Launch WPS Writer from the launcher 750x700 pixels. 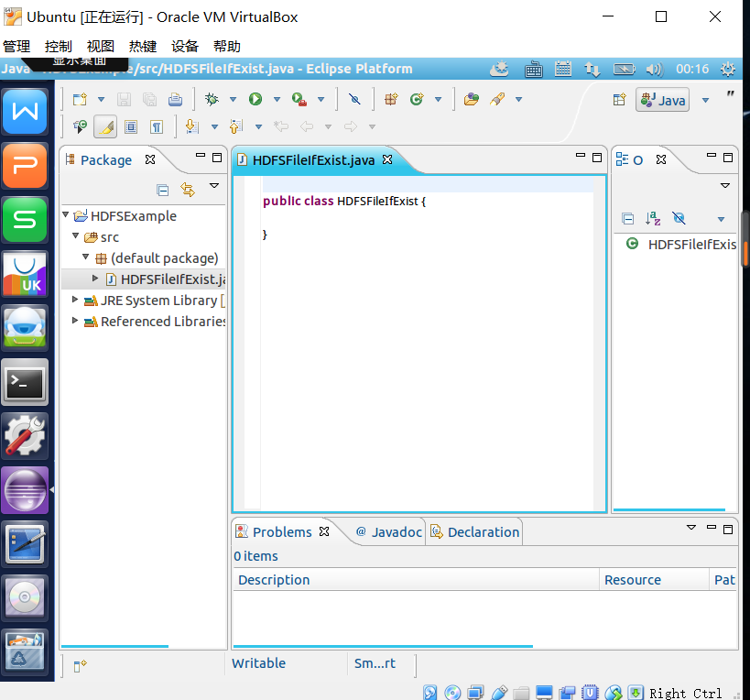pyautogui.click(x=25, y=112)
